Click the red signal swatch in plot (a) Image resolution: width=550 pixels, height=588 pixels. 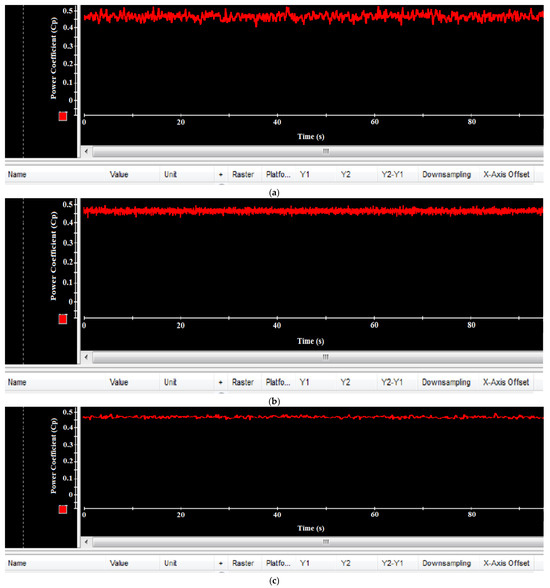coord(63,116)
